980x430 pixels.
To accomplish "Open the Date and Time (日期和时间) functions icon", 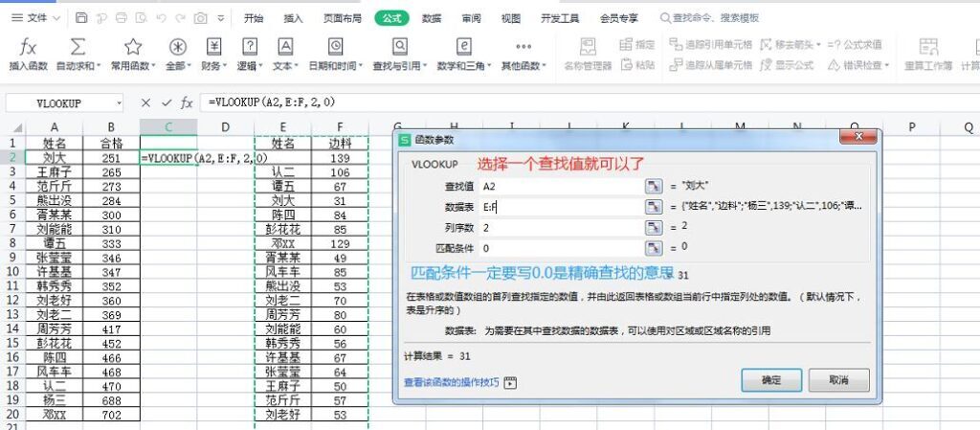I will point(336,47).
